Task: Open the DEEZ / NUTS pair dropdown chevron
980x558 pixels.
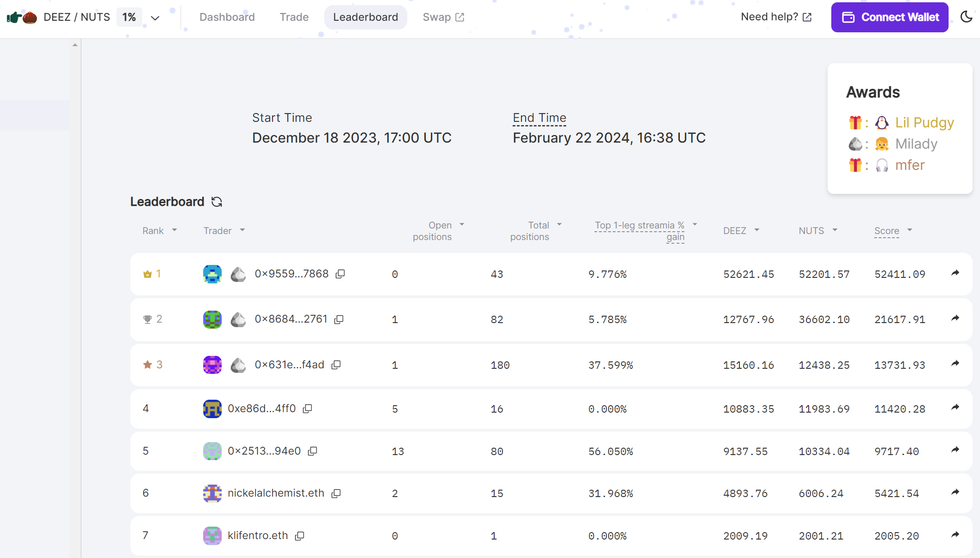Action: pos(155,18)
